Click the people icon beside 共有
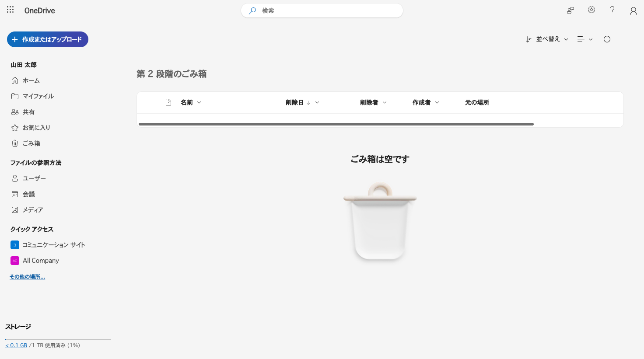644x359 pixels. click(15, 112)
